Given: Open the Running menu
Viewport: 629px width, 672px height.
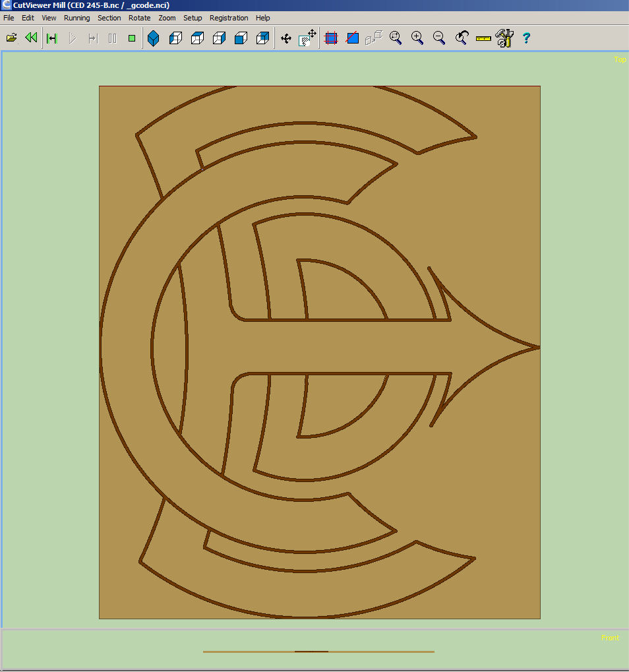Looking at the screenshot, I should click(76, 18).
